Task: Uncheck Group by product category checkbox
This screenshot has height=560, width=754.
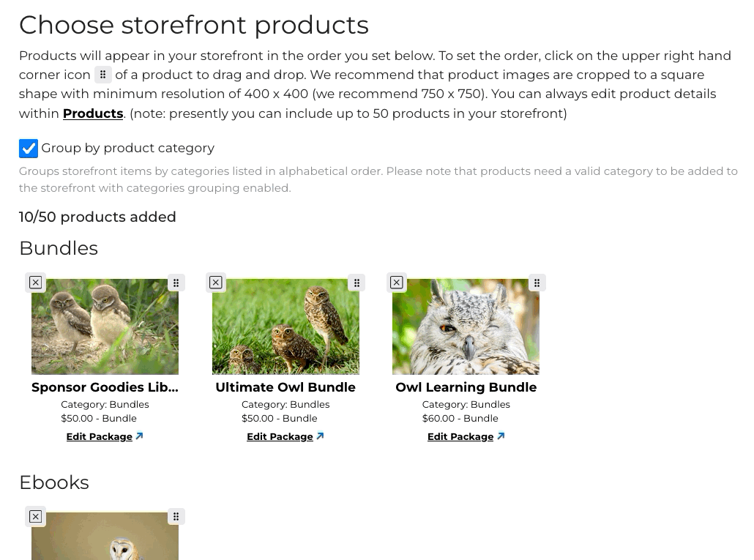Action: point(29,149)
